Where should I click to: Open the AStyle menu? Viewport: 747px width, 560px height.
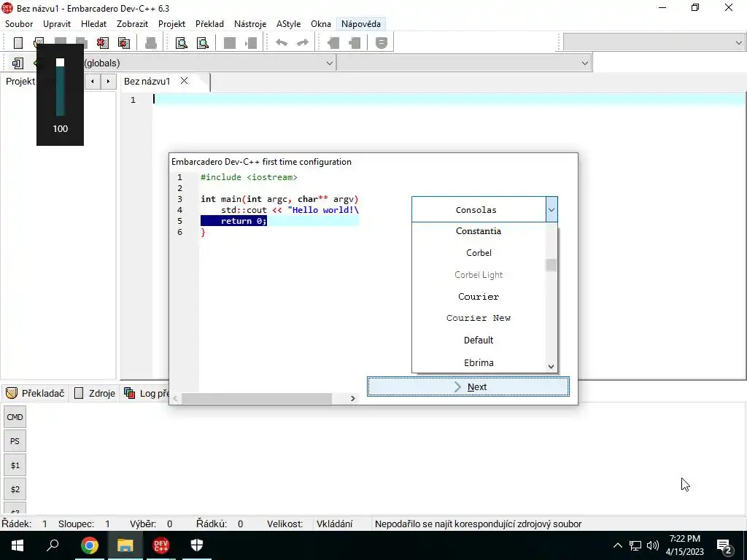click(x=288, y=24)
